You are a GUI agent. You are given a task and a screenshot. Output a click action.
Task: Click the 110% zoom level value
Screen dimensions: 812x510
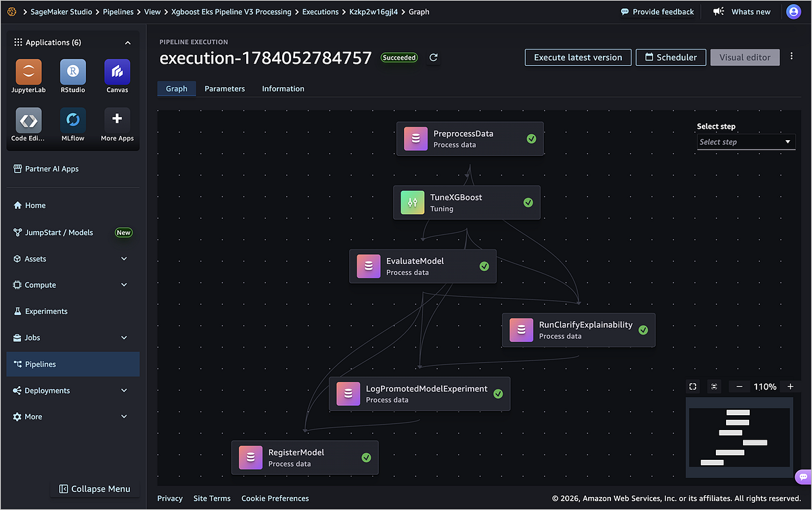[765, 387]
